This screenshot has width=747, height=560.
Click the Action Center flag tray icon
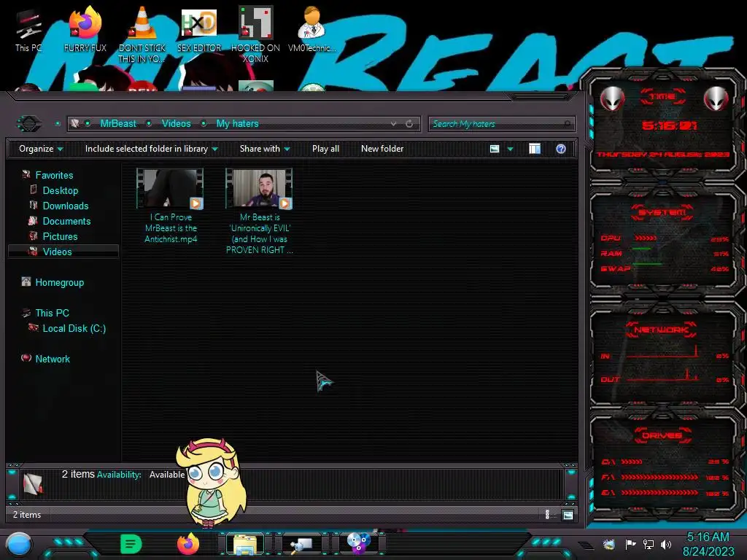630,544
